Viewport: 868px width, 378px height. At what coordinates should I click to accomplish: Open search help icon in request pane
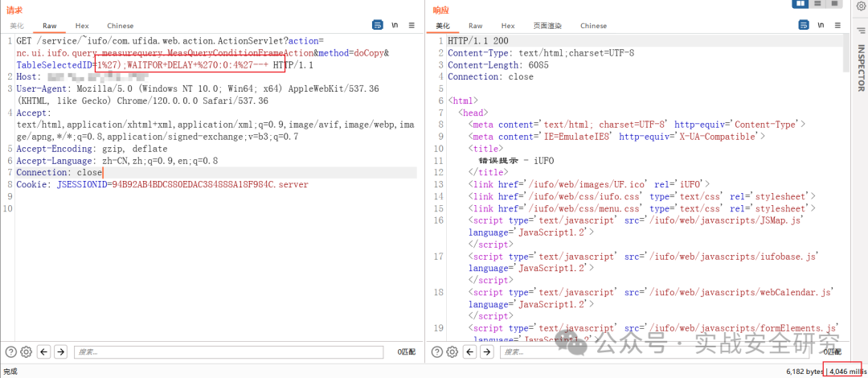[10, 351]
